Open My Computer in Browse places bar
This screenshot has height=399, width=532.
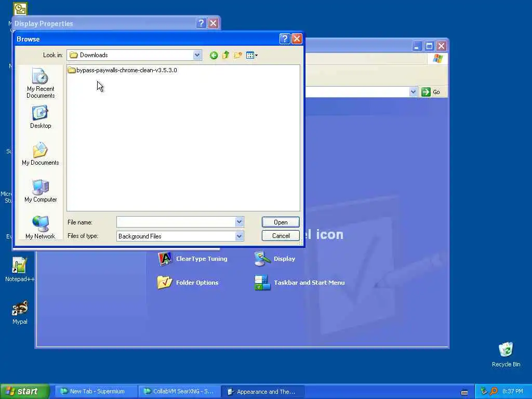pyautogui.click(x=41, y=191)
